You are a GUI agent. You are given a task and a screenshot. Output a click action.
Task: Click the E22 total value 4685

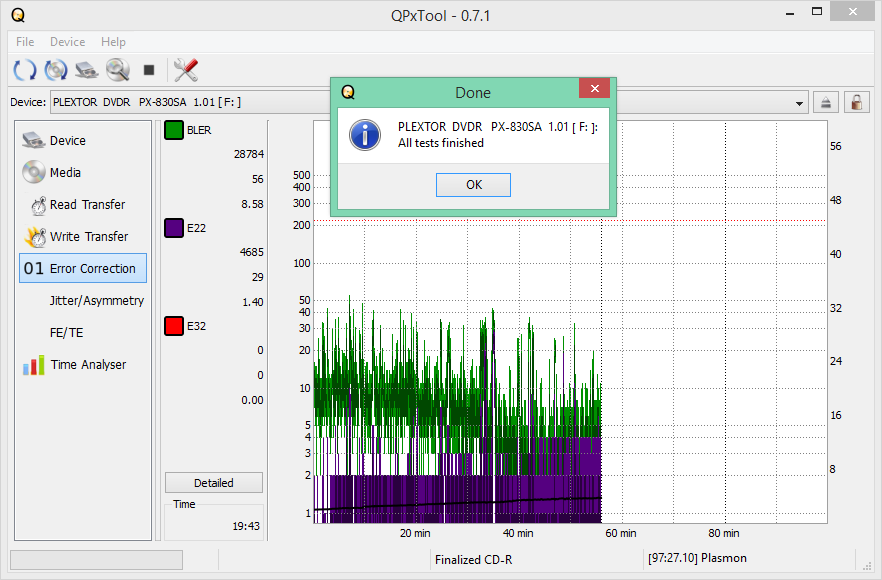tap(251, 252)
